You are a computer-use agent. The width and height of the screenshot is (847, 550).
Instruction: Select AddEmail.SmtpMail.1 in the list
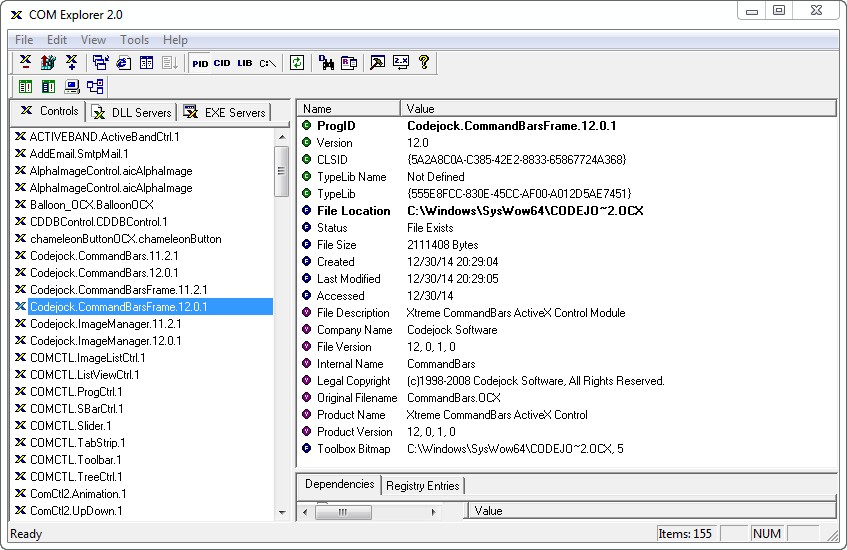pyautogui.click(x=79, y=154)
